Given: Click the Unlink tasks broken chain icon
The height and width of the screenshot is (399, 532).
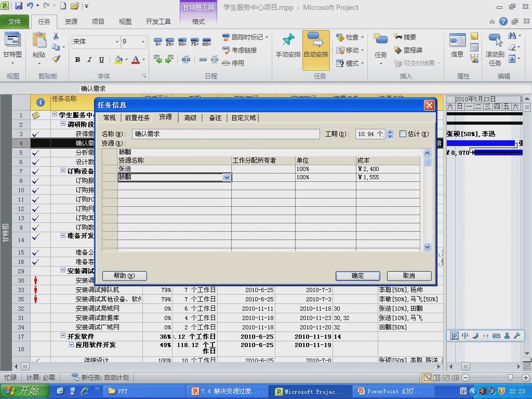Looking at the screenshot, I should [214, 60].
